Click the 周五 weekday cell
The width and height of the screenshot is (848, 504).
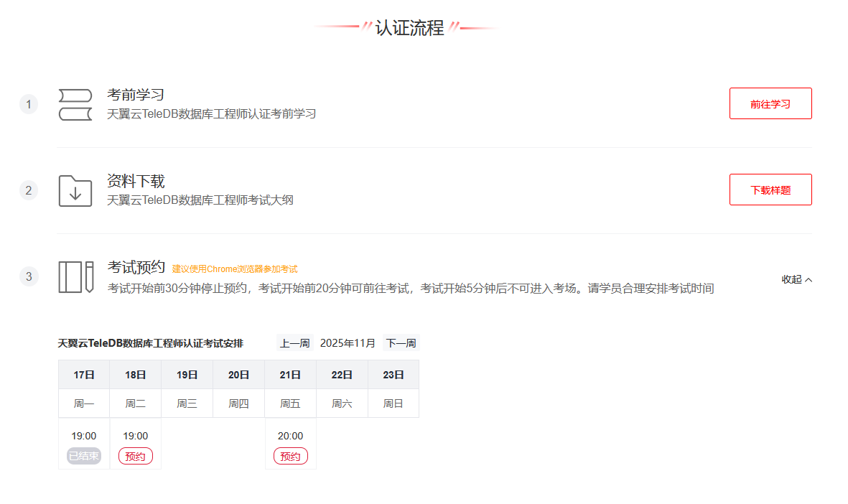[x=290, y=403]
